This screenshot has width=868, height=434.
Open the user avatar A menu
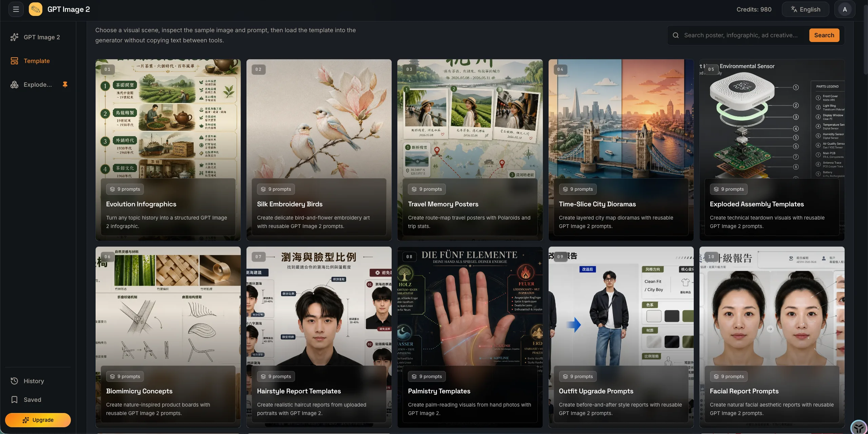845,9
